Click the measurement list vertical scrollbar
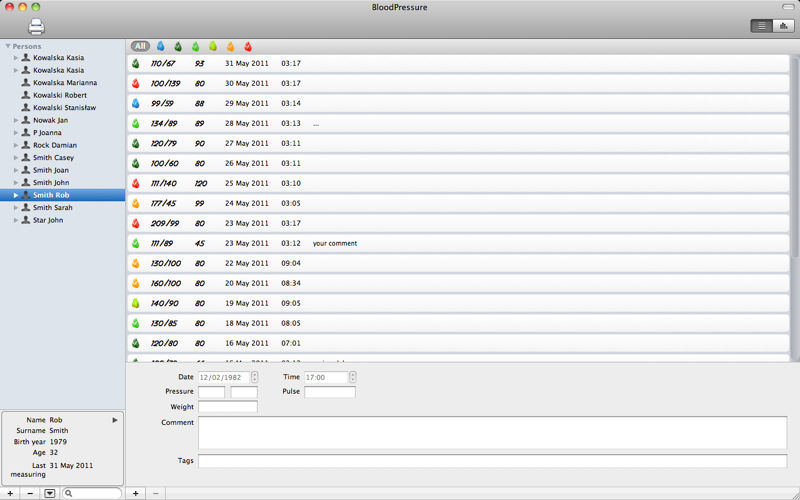 (x=794, y=150)
